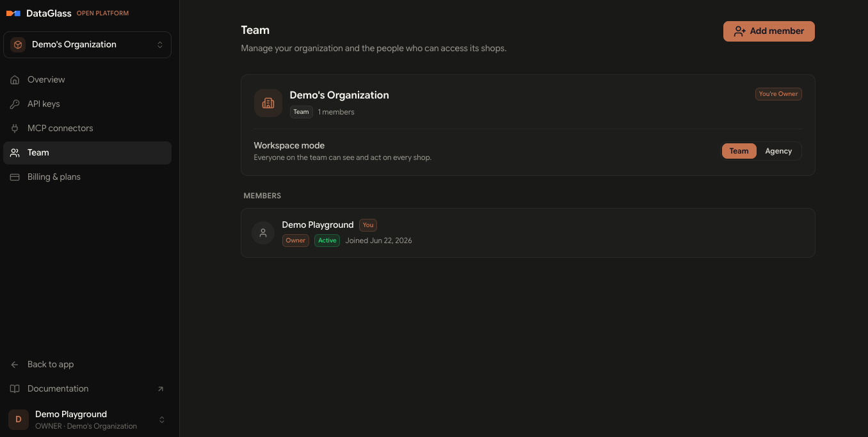Image resolution: width=868 pixels, height=437 pixels.
Task: Click the Demo Playground member name
Action: pyautogui.click(x=317, y=225)
